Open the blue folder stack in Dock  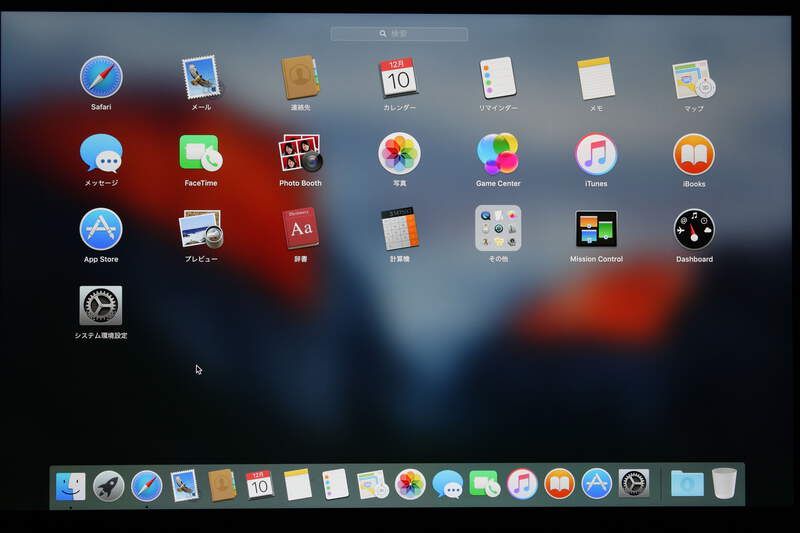tap(687, 484)
